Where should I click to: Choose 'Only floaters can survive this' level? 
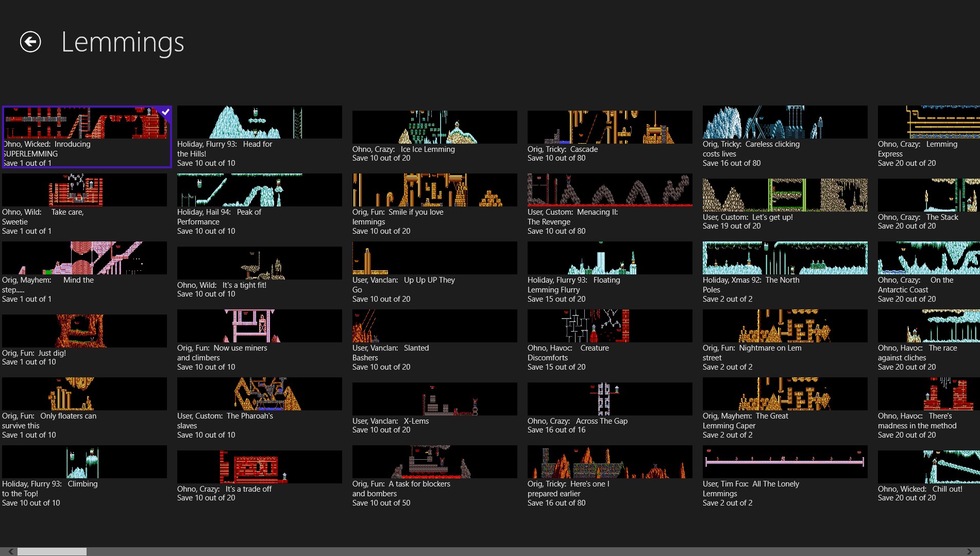[x=85, y=408]
